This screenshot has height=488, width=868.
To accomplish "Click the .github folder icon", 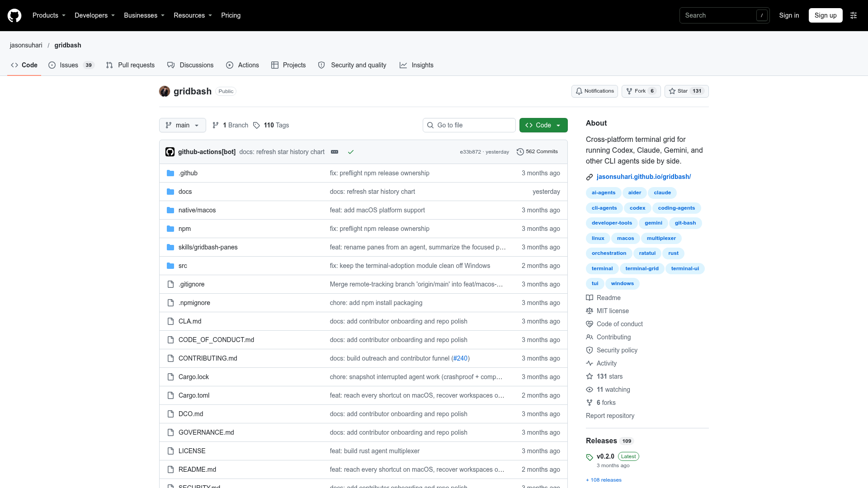I will point(170,173).
